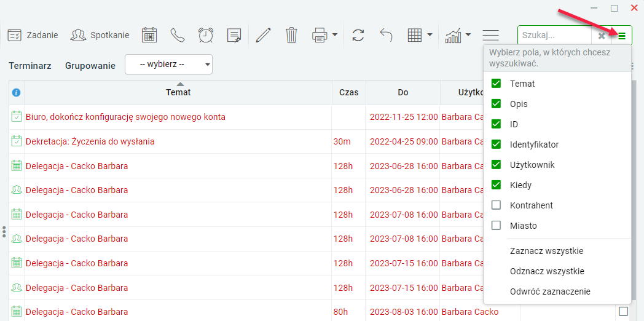Click the date 2022-04-25 09:00
This screenshot has width=644, height=321.
tap(404, 142)
